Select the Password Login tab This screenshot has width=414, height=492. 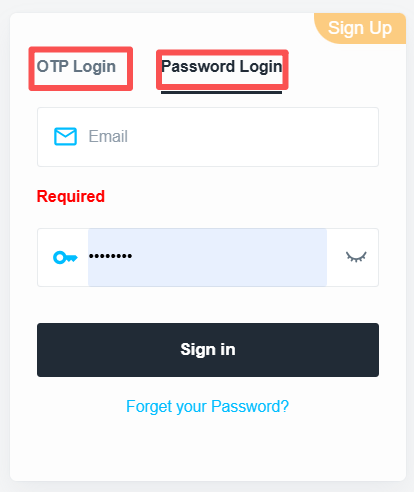pyautogui.click(x=222, y=67)
